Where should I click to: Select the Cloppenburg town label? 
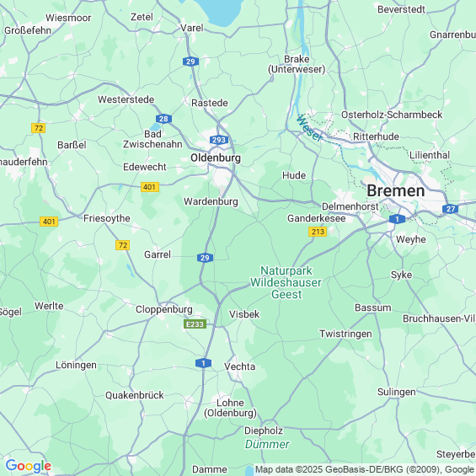coord(164,309)
